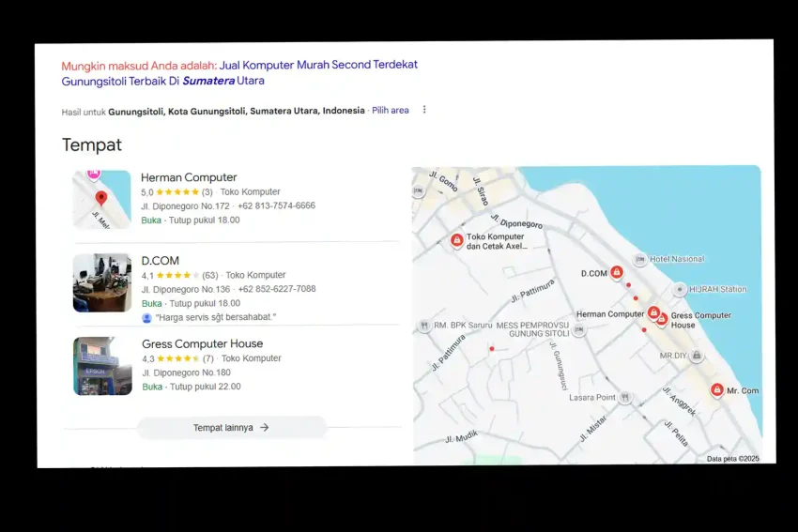Click the Herman Computer five-star rating
The height and width of the screenshot is (532, 798).
pyautogui.click(x=176, y=192)
